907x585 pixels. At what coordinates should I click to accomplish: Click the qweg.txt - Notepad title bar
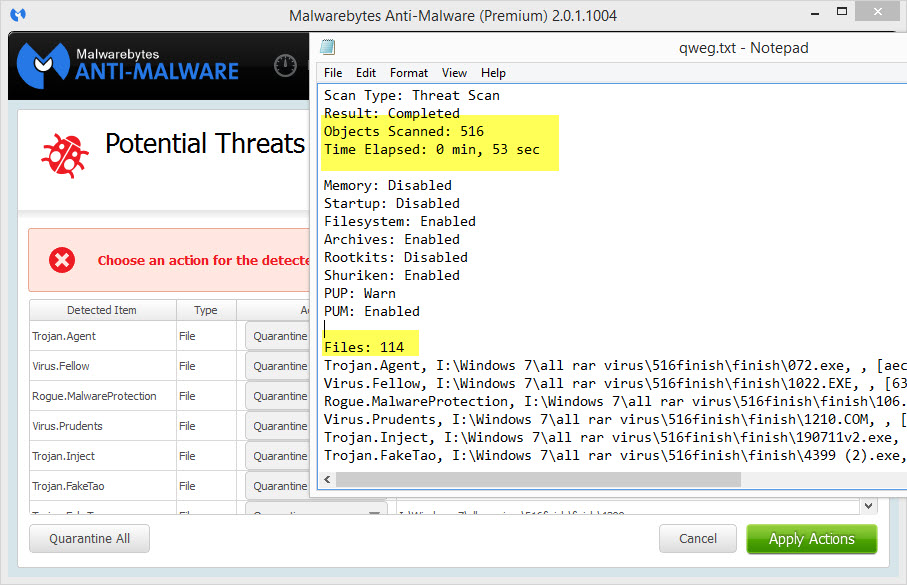(x=743, y=47)
